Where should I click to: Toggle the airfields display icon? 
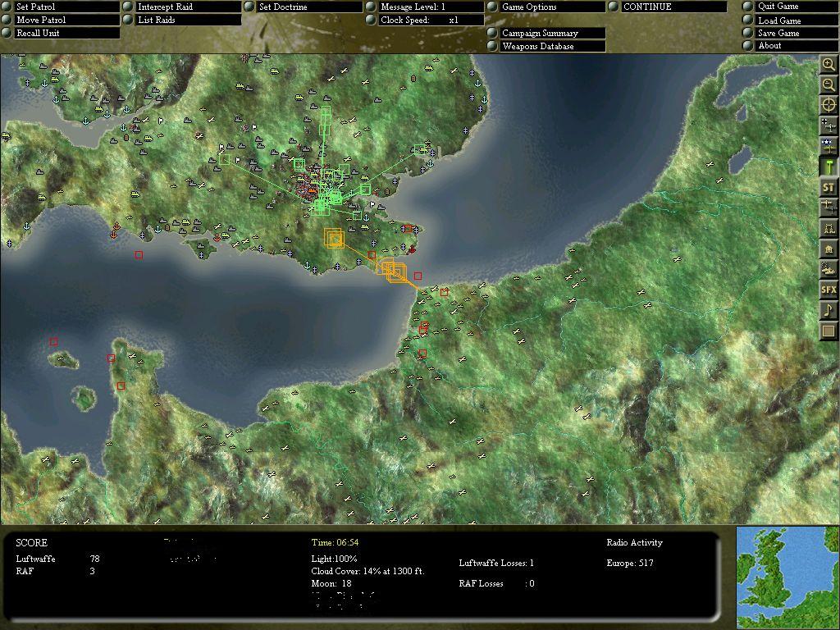tap(829, 208)
